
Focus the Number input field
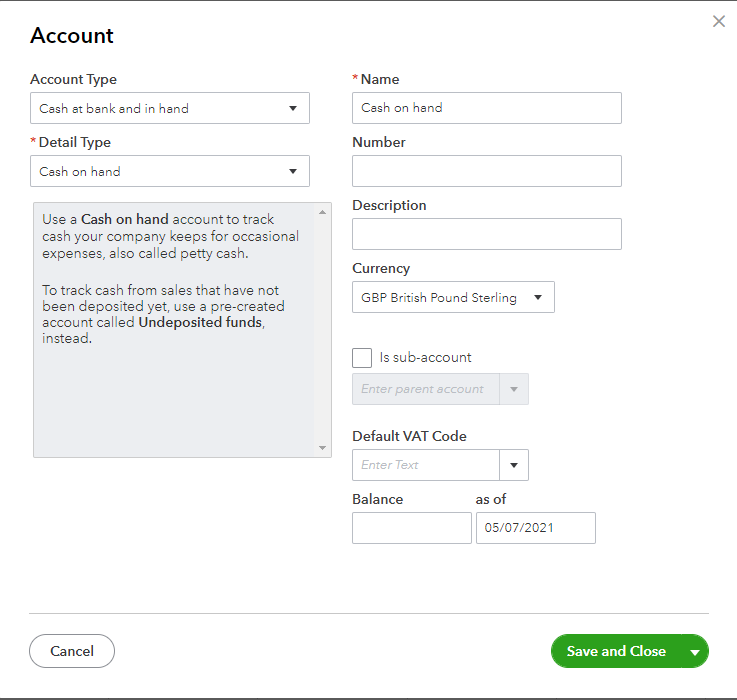487,171
